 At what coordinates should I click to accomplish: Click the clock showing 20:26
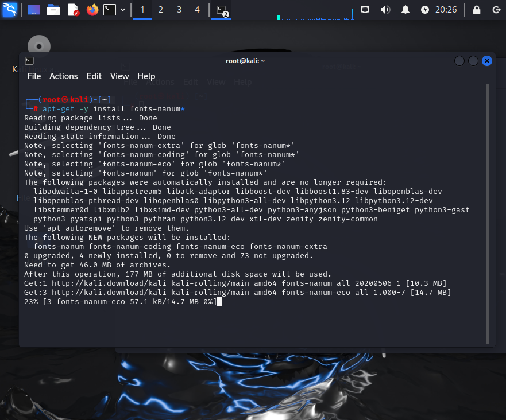446,10
